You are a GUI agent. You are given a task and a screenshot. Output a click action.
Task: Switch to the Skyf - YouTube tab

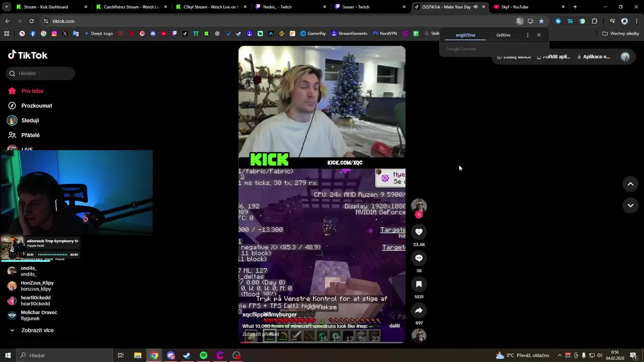click(x=529, y=7)
